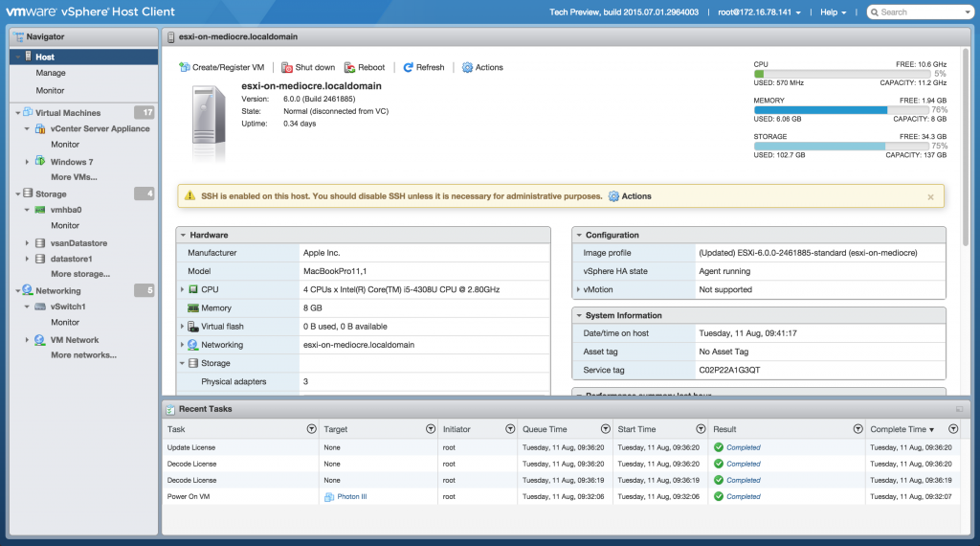Click the vmhba0 adapter icon
Screen dimensions: 980x546
40,210
